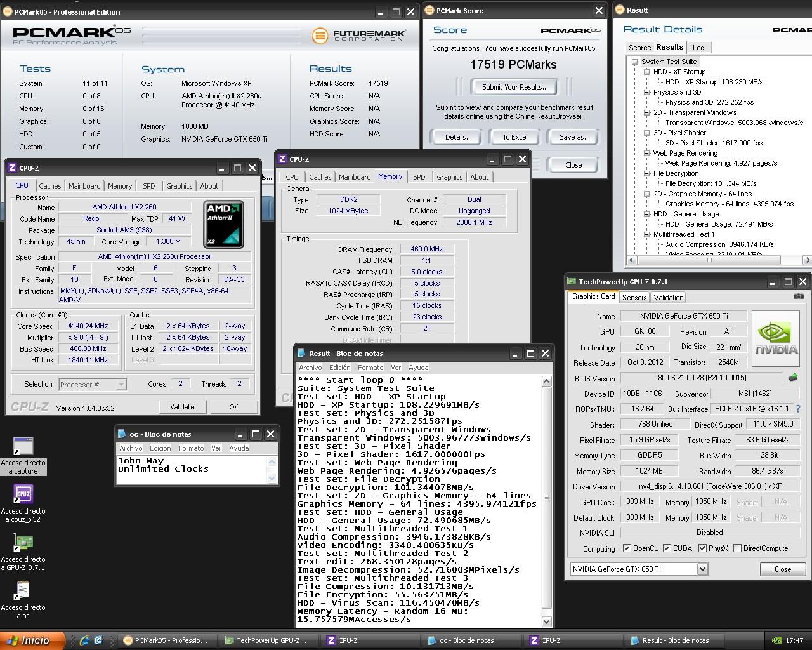
Task: Click the Submit Your Results button
Action: [x=515, y=87]
